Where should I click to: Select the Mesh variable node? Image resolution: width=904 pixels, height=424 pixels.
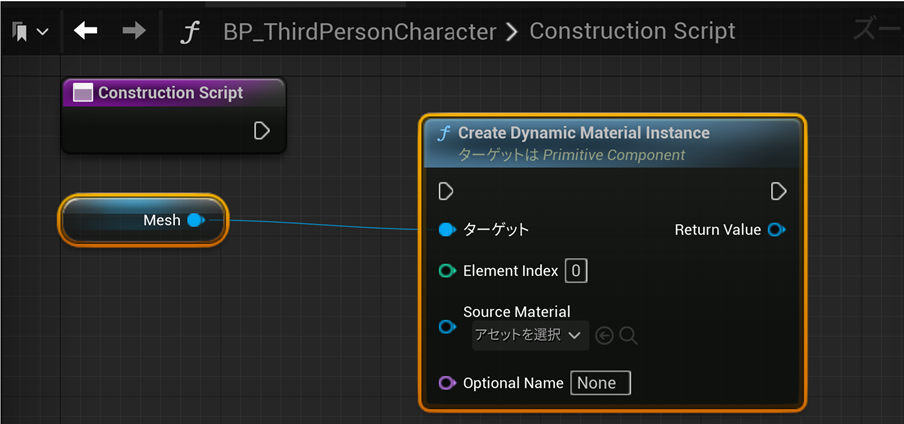144,220
